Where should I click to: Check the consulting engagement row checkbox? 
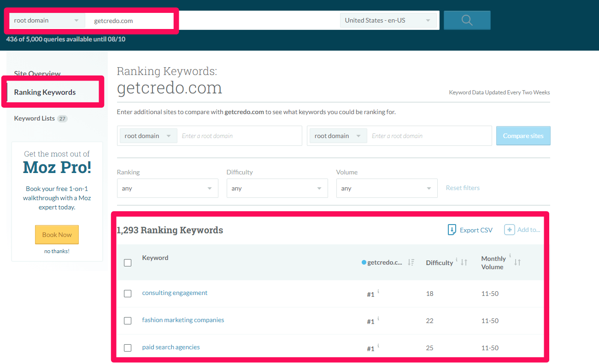pos(128,294)
